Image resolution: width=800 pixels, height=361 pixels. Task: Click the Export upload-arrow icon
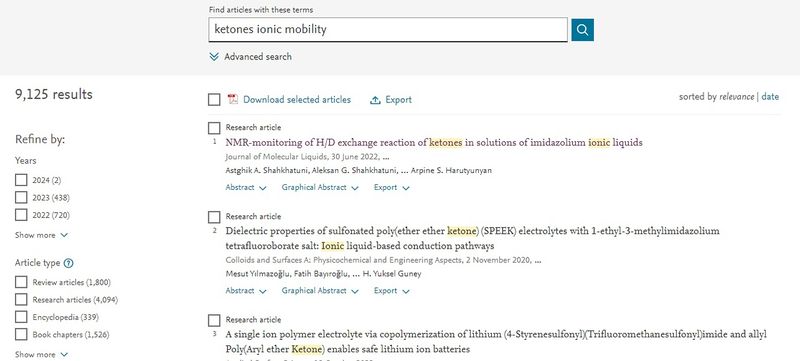point(375,100)
